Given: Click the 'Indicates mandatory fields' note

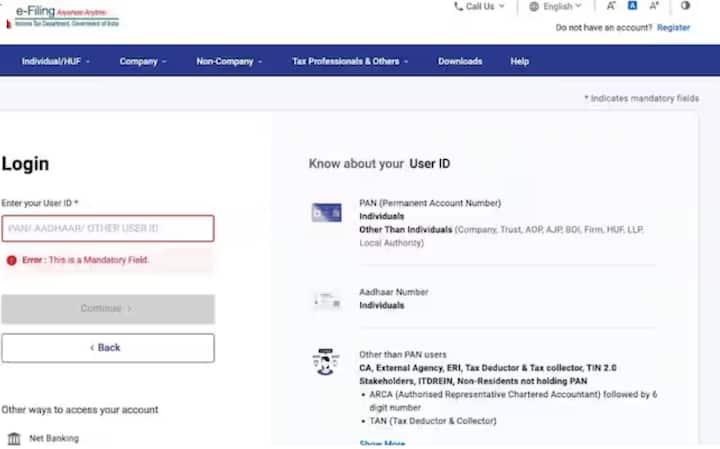Looking at the screenshot, I should (x=641, y=98).
